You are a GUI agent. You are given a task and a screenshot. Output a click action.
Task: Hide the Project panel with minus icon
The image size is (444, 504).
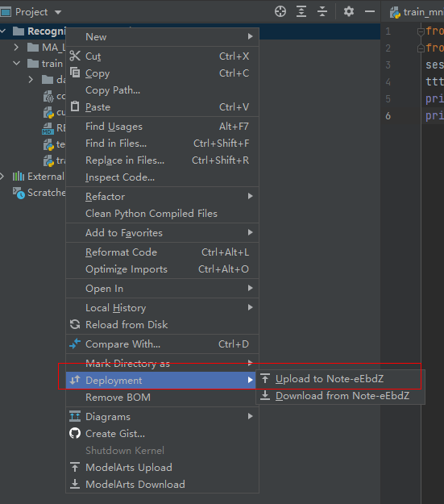pyautogui.click(x=370, y=11)
